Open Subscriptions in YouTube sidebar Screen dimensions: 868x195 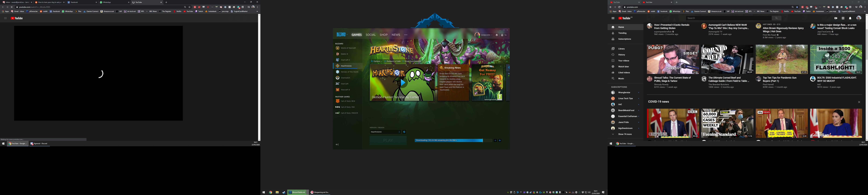(x=625, y=39)
